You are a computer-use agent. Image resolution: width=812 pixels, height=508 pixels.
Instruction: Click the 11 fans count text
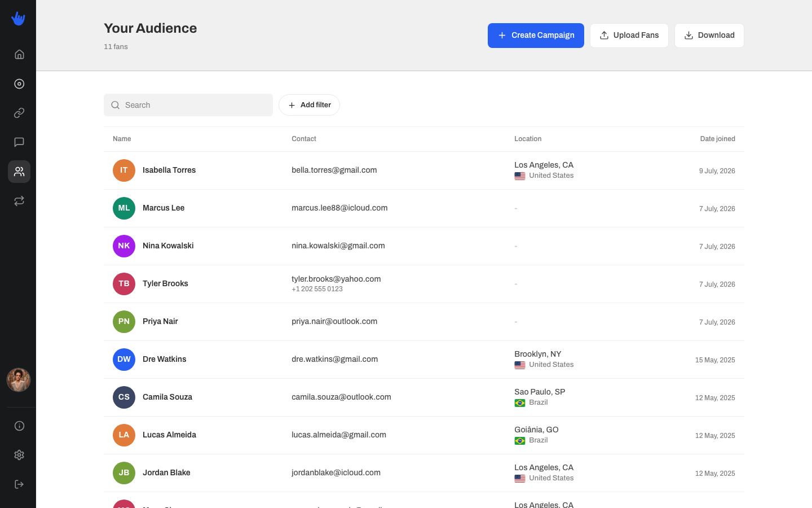[116, 47]
